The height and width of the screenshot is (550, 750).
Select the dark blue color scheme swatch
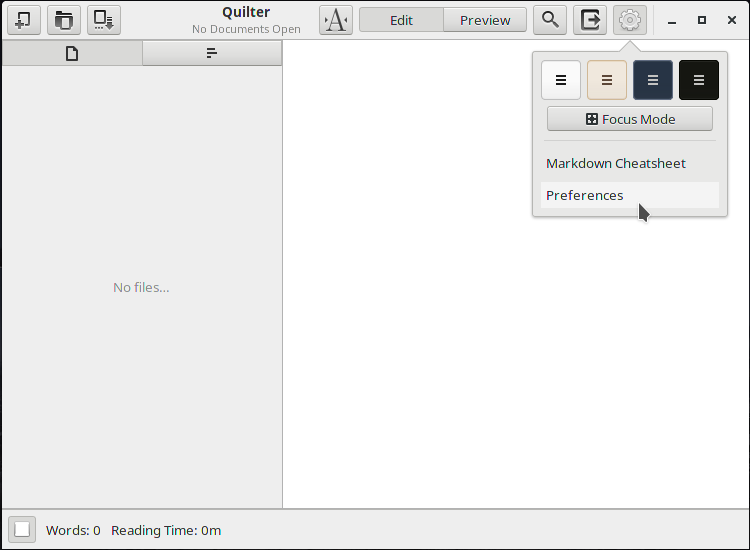click(652, 80)
